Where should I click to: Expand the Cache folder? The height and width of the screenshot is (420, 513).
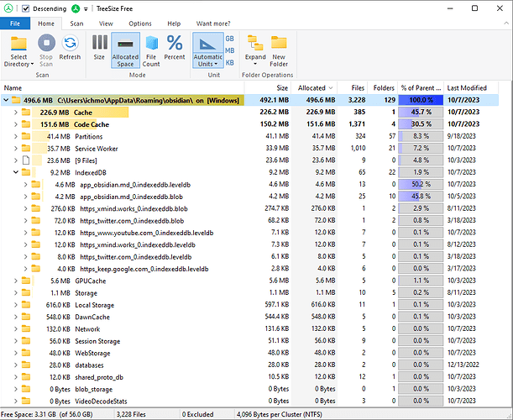click(x=15, y=113)
